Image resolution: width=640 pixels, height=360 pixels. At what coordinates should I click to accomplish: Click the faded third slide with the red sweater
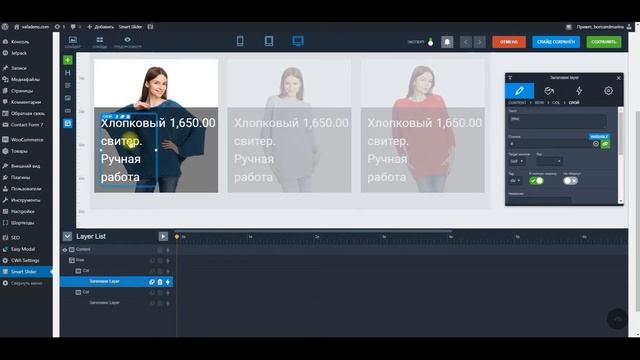pos(422,126)
